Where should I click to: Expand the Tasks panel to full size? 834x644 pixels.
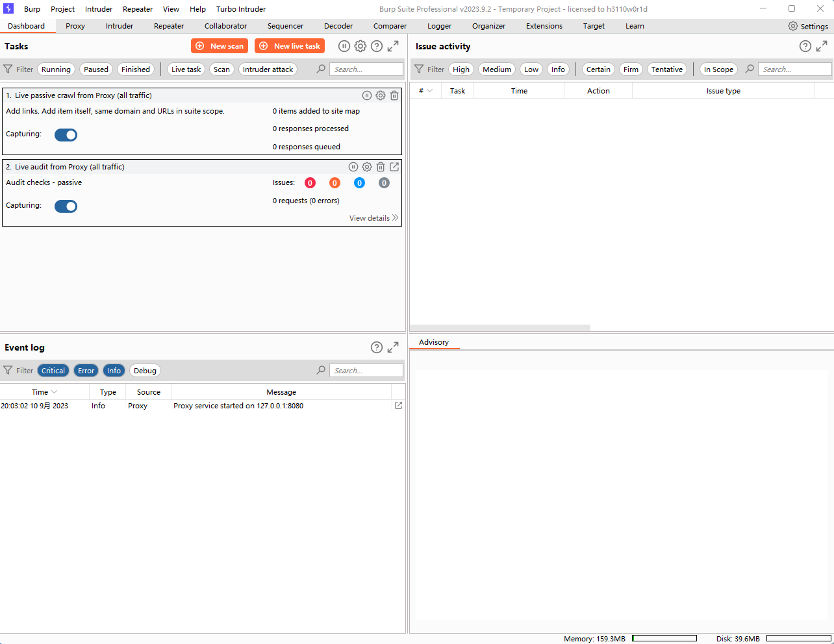(393, 46)
